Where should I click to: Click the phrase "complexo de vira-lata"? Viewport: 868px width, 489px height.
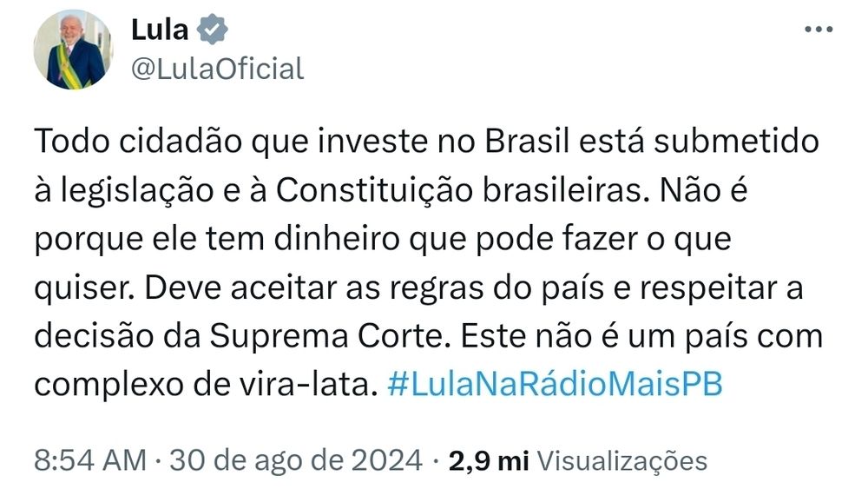tap(202, 384)
